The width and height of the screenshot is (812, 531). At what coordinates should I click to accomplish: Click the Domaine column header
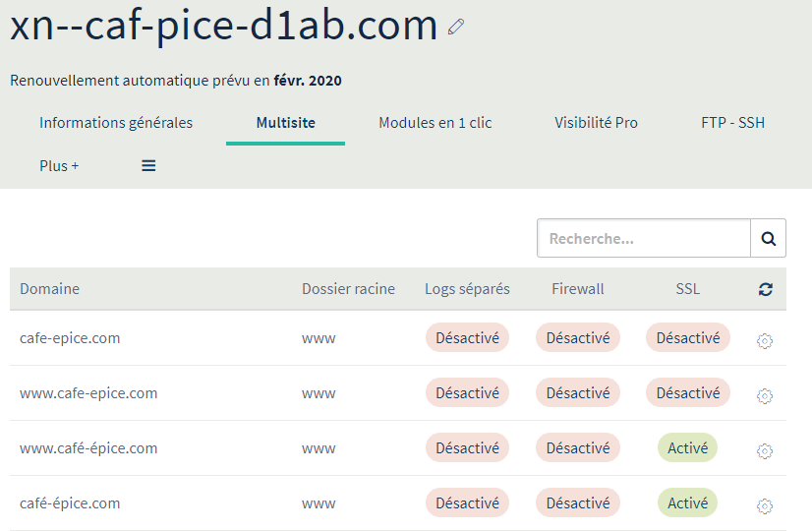pyautogui.click(x=49, y=289)
